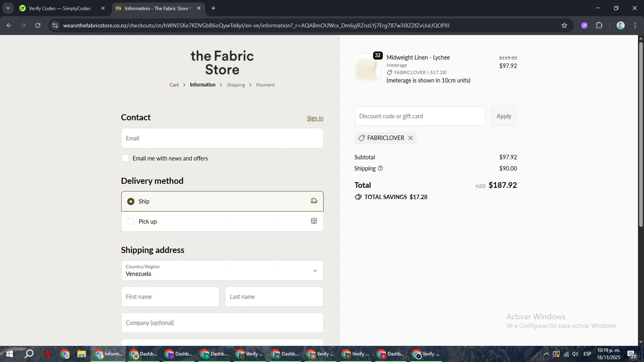Click the Shipping breadcrumb
The image size is (644, 362).
[236, 85]
